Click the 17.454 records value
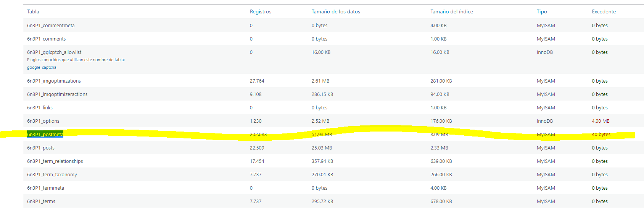The height and width of the screenshot is (208, 644). click(257, 161)
